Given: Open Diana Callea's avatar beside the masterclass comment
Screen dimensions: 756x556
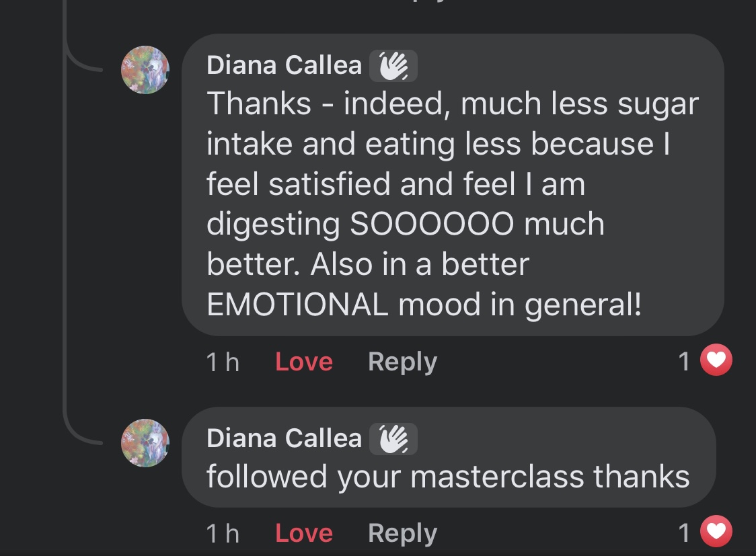Looking at the screenshot, I should [145, 443].
